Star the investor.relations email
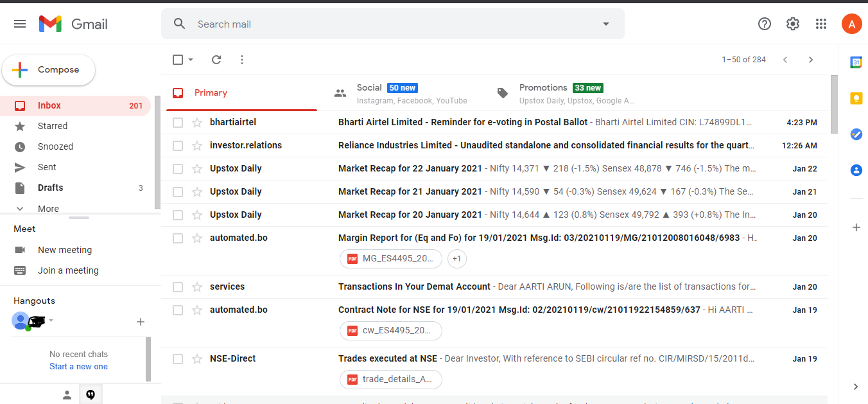Image resolution: width=868 pixels, height=404 pixels. point(197,145)
